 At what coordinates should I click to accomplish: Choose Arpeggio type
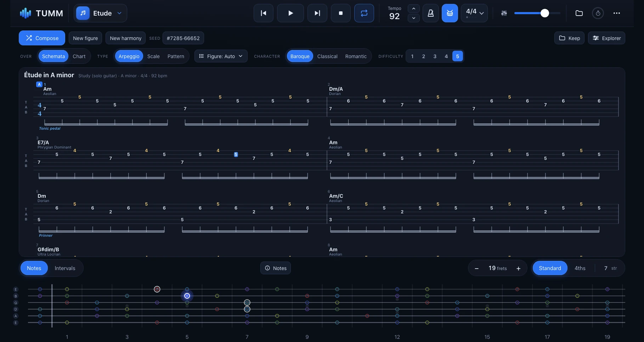coord(129,56)
